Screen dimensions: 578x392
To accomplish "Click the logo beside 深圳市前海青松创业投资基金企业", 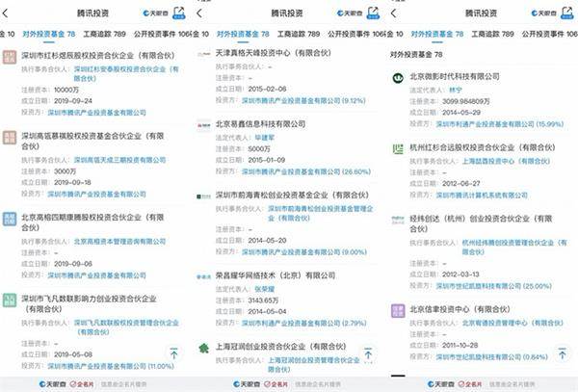I will 204,196.
